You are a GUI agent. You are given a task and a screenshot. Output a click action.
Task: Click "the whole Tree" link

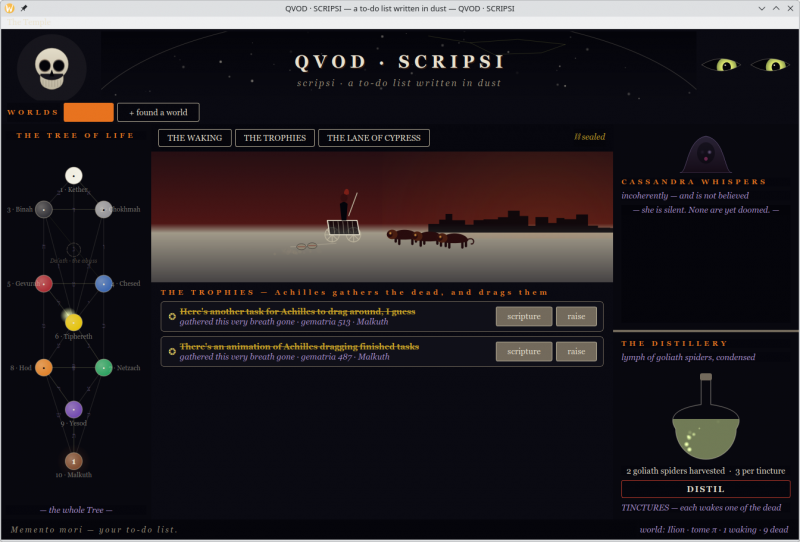click(76, 510)
